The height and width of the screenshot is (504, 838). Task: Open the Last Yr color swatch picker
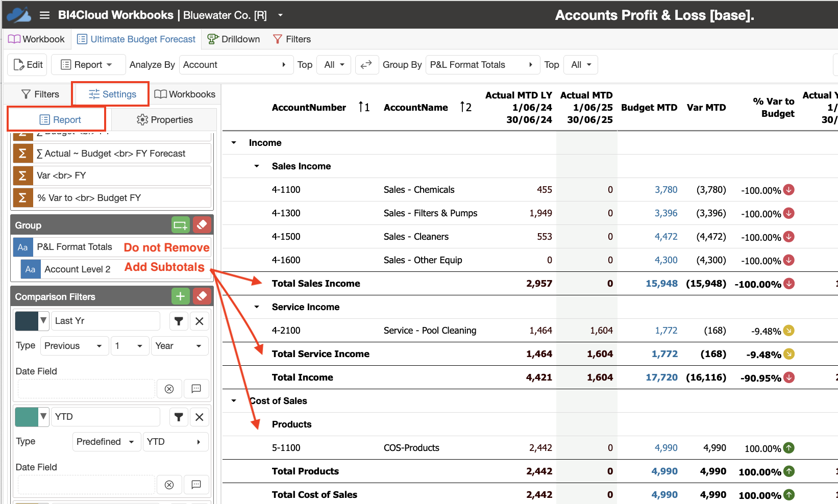coord(32,321)
